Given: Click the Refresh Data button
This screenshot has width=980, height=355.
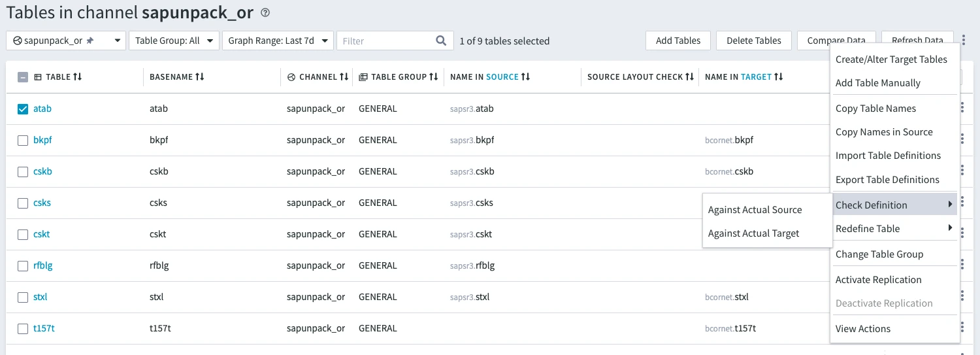Looking at the screenshot, I should coord(917,41).
